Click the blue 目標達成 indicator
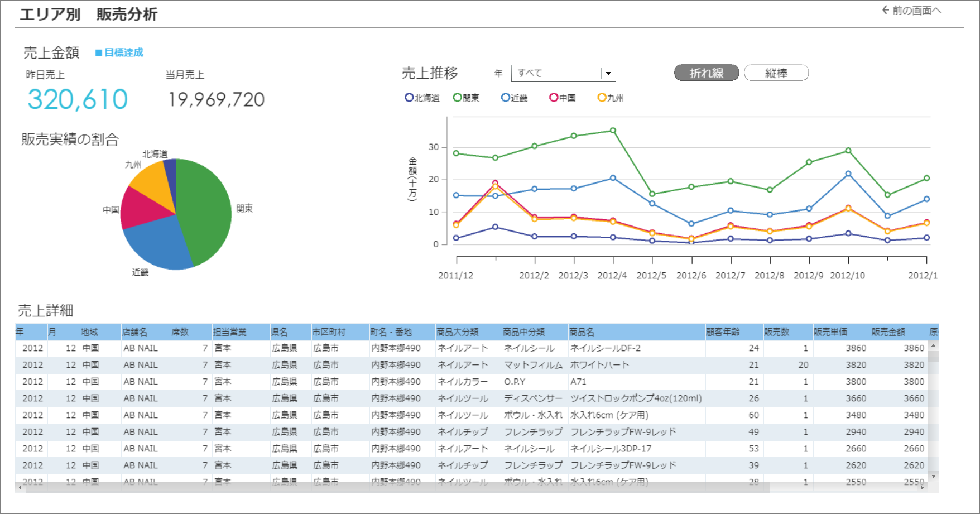980x514 pixels. tap(119, 52)
